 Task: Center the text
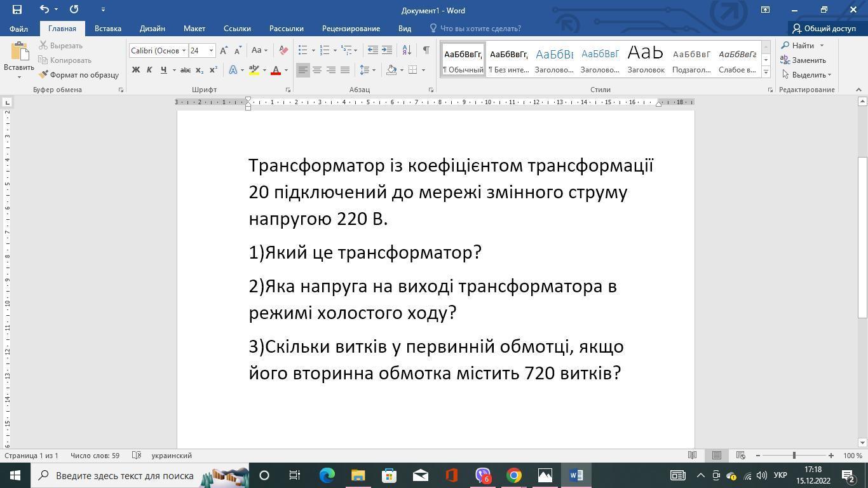pyautogui.click(x=317, y=70)
